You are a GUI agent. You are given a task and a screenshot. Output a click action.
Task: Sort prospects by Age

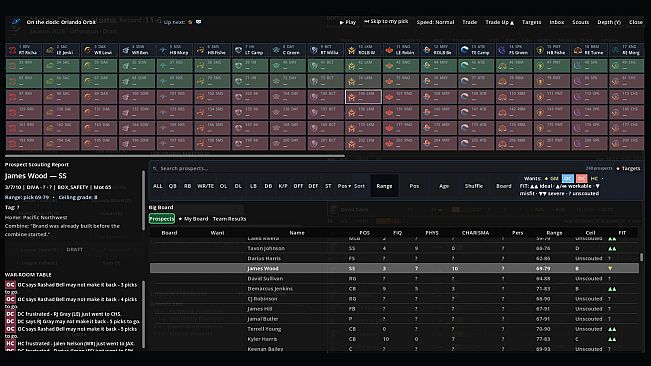tap(444, 186)
